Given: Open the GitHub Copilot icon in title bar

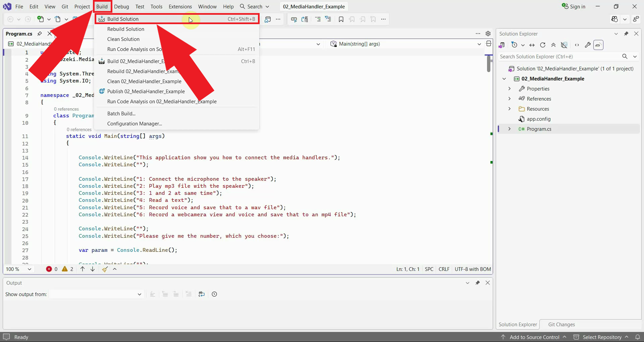Looking at the screenshot, I should click(x=614, y=19).
